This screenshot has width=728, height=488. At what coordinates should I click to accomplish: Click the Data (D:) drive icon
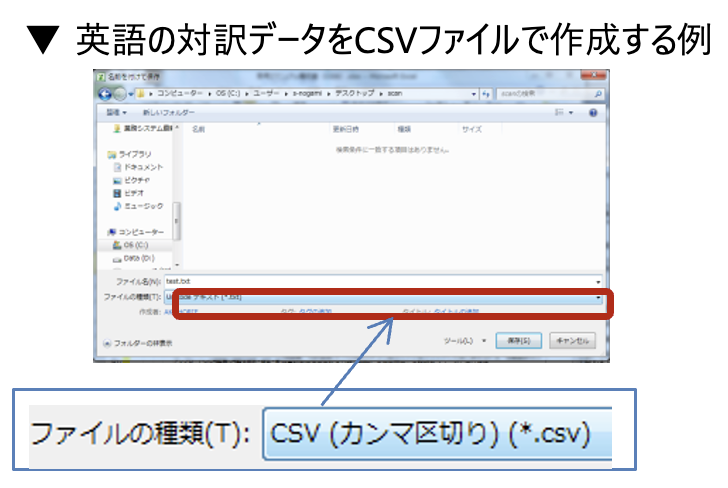point(117,259)
